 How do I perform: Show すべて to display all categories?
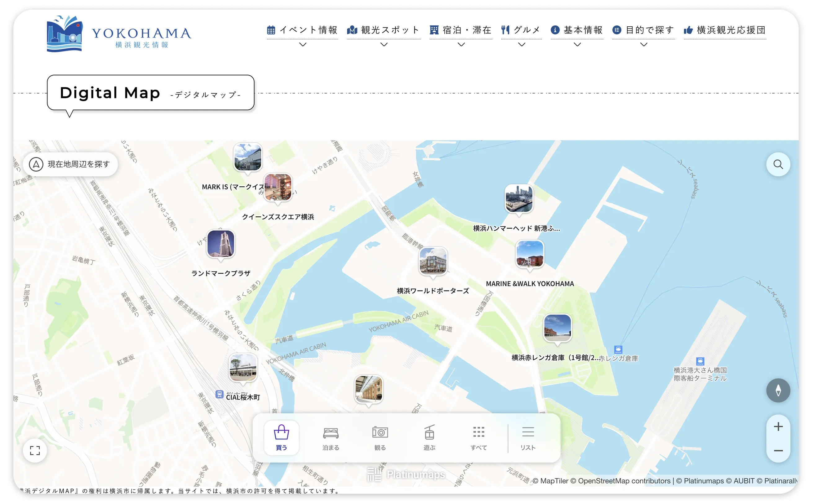point(478,438)
